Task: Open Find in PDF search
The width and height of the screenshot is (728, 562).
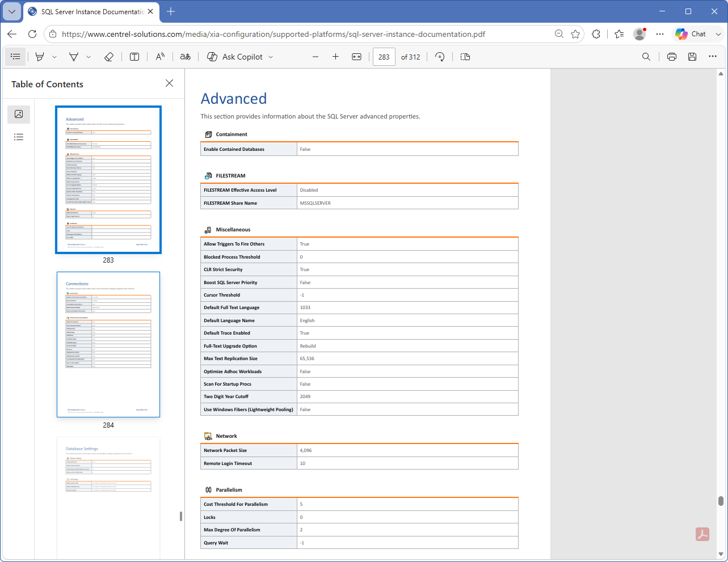Action: click(646, 57)
